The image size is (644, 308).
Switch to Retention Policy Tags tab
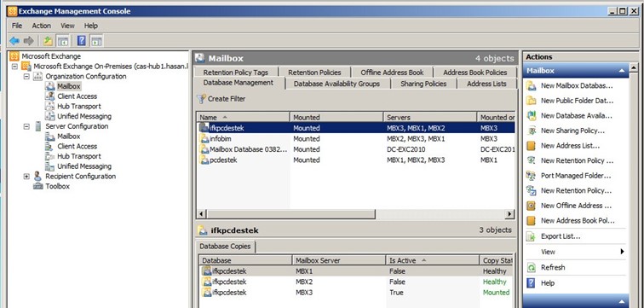click(x=235, y=73)
